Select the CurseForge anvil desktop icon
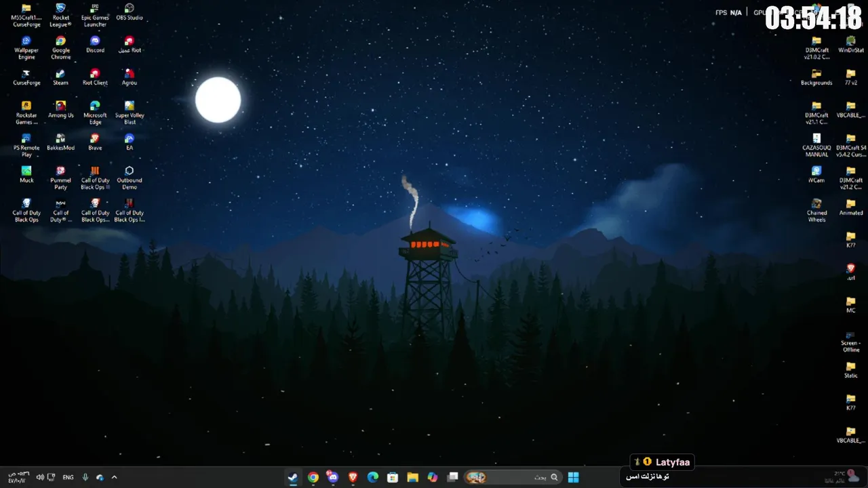This screenshot has height=488, width=868. [26, 78]
